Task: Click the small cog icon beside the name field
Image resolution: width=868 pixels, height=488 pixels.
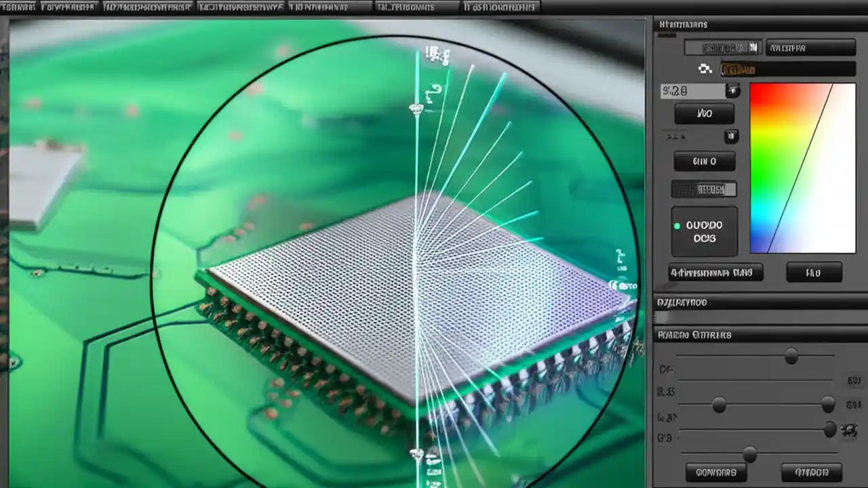Action: click(705, 68)
